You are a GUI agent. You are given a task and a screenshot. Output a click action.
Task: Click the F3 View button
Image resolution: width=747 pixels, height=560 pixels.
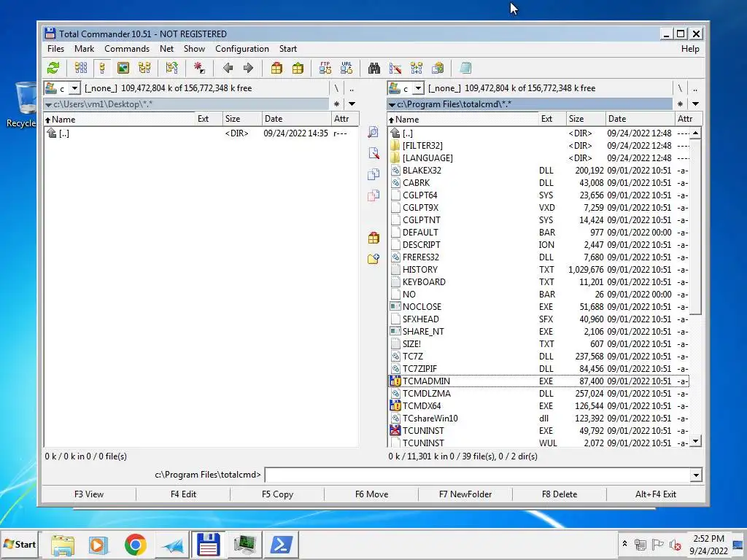click(x=89, y=494)
